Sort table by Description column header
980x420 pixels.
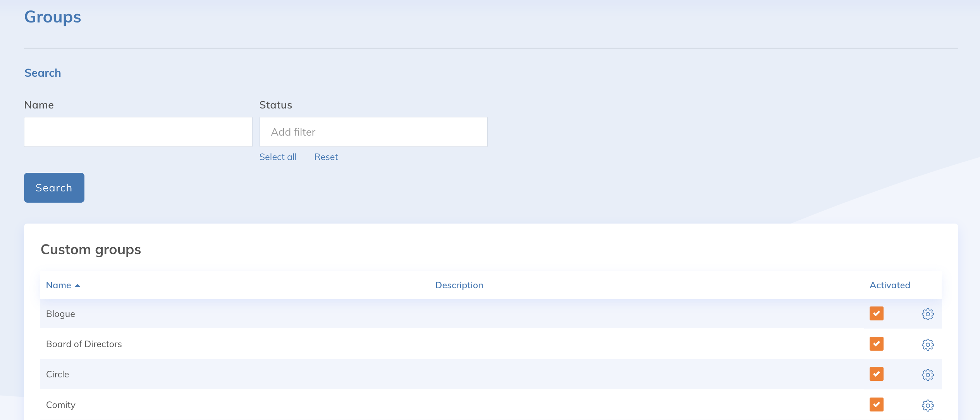coord(459,285)
